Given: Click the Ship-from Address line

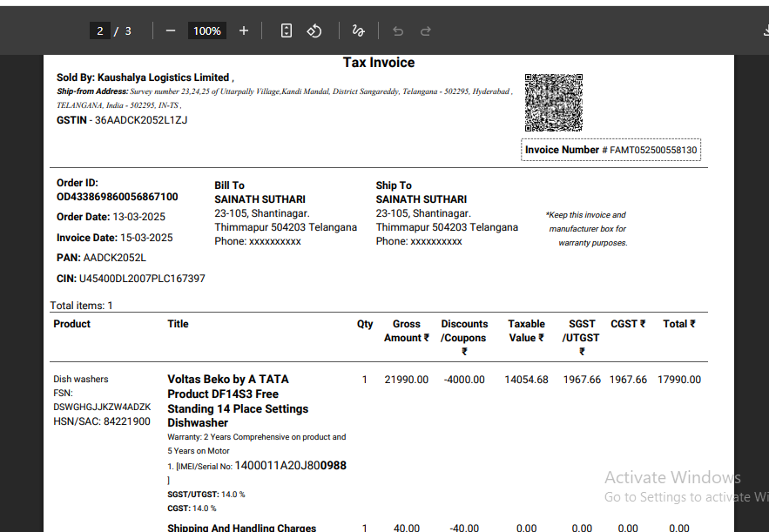Looking at the screenshot, I should (285, 98).
